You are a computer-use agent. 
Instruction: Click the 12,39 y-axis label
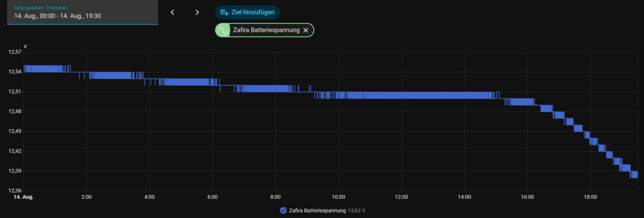[x=15, y=171]
